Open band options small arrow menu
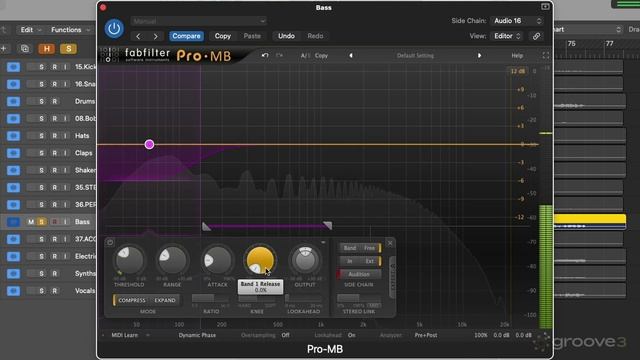The width and height of the screenshot is (640, 360). [323, 242]
